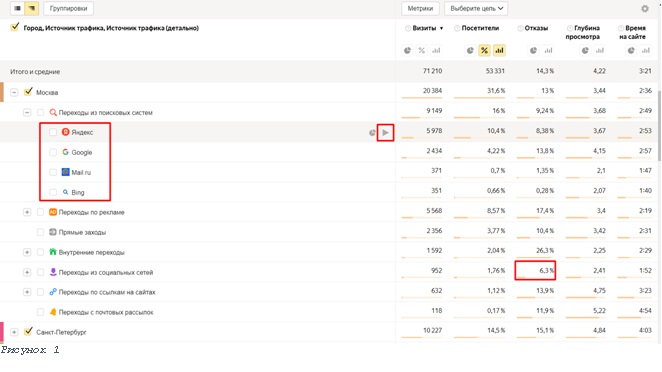Click the Bing search icon
The height and width of the screenshot is (372, 662).
pos(65,192)
